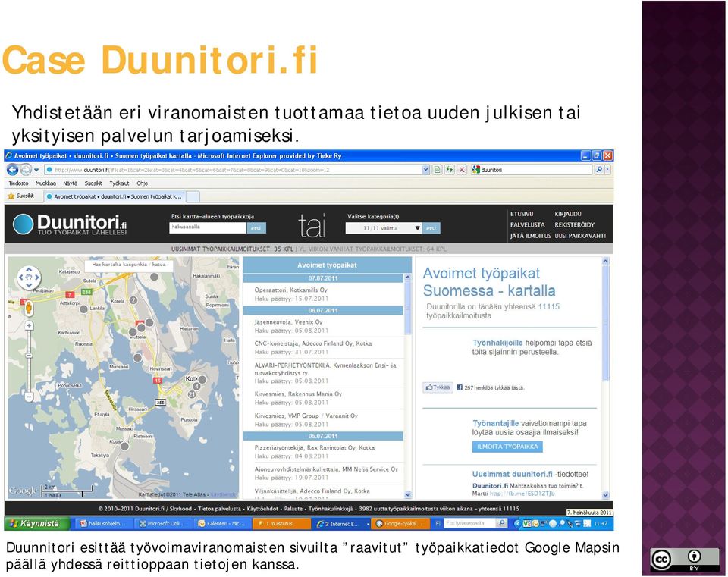This screenshot has height=577, width=728.
Task: Click etsi button next to category dropdown
Action: click(431, 228)
